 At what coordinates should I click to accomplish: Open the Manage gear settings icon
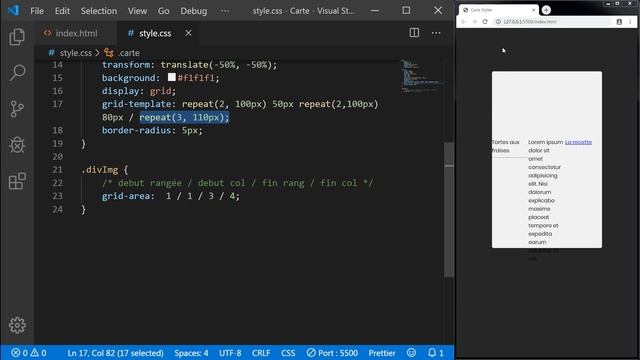[17, 325]
